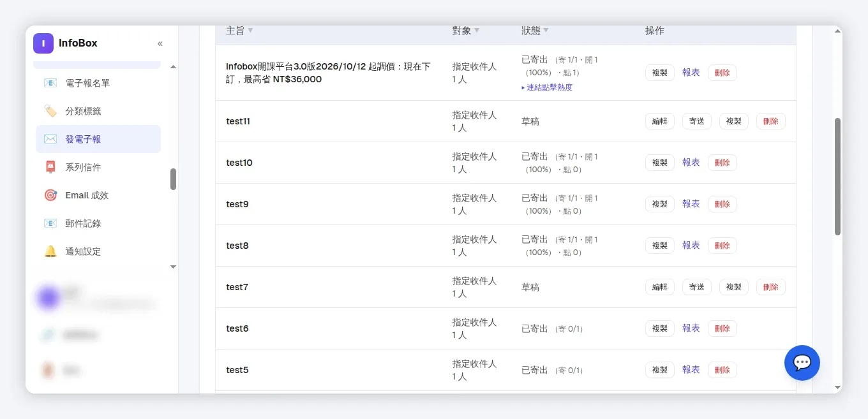
Task: Collapse the sidebar with the double chevron
Action: point(160,43)
